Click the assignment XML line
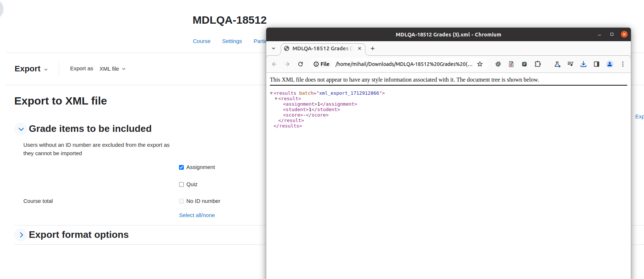This screenshot has height=279, width=644. pyautogui.click(x=320, y=104)
